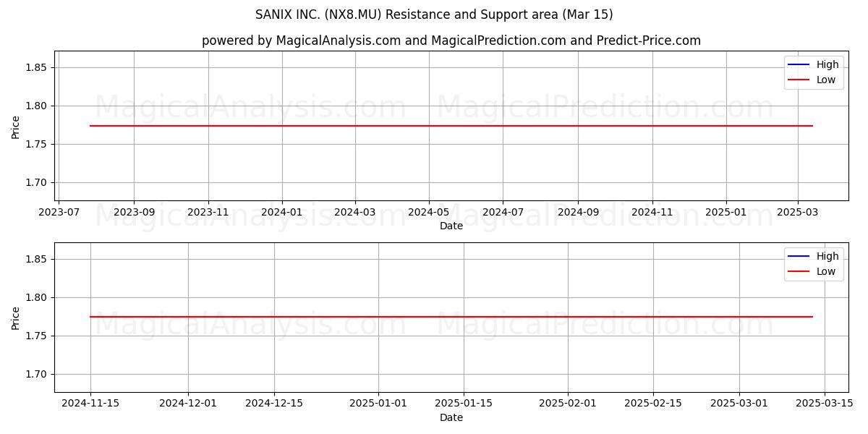Click the 'Price' axis label of bottom chart
868x434 pixels.
click(x=16, y=318)
